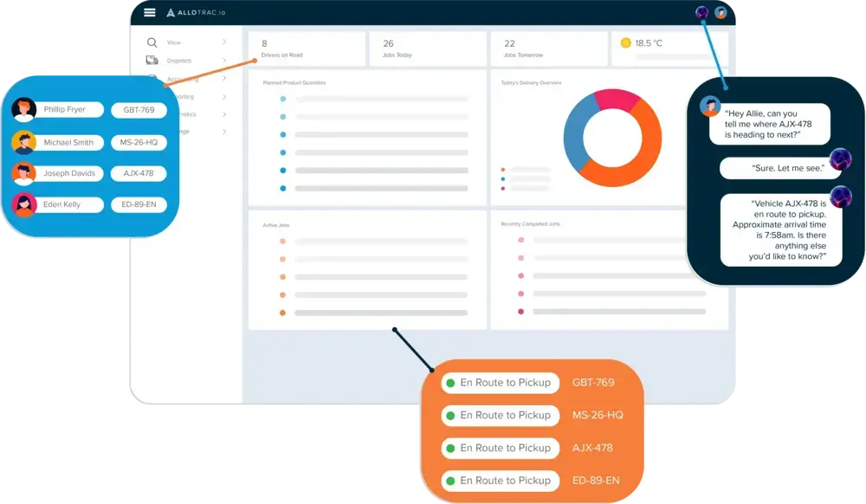Select the Dispatch menu item
Screen dimensions: 866x504
point(179,61)
